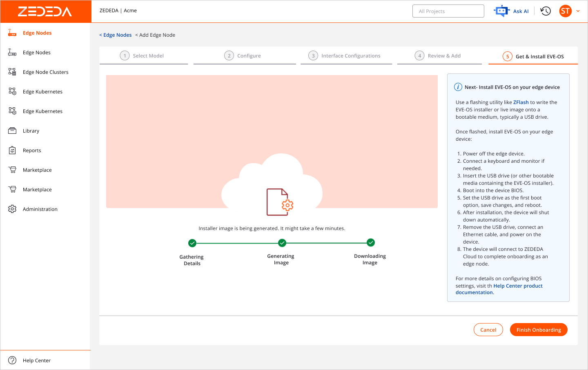The height and width of the screenshot is (370, 588).
Task: Click the Edge Nodes breadcrumb link
Action: coord(116,35)
